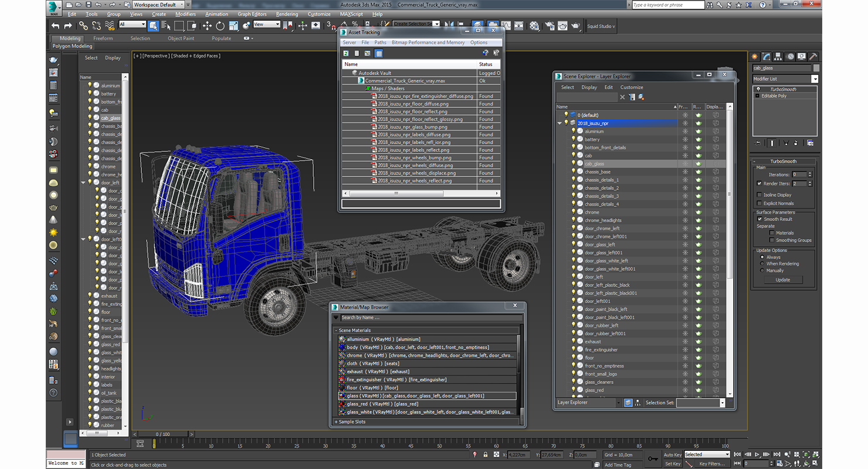Click the Key Filters button
Image resolution: width=868 pixels, height=469 pixels.
pyautogui.click(x=711, y=464)
